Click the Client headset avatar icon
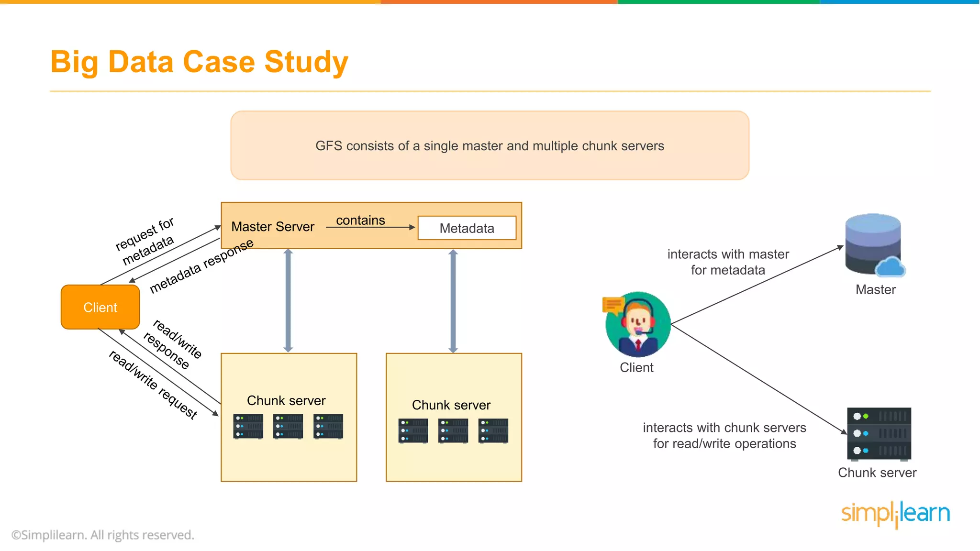Viewport: 980px width, 551px height. pos(638,325)
